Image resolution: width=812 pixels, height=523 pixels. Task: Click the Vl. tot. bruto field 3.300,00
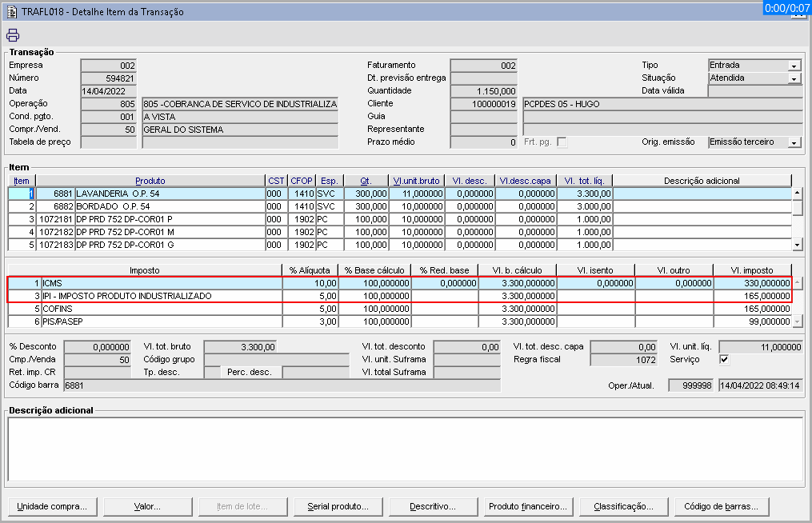click(x=240, y=347)
